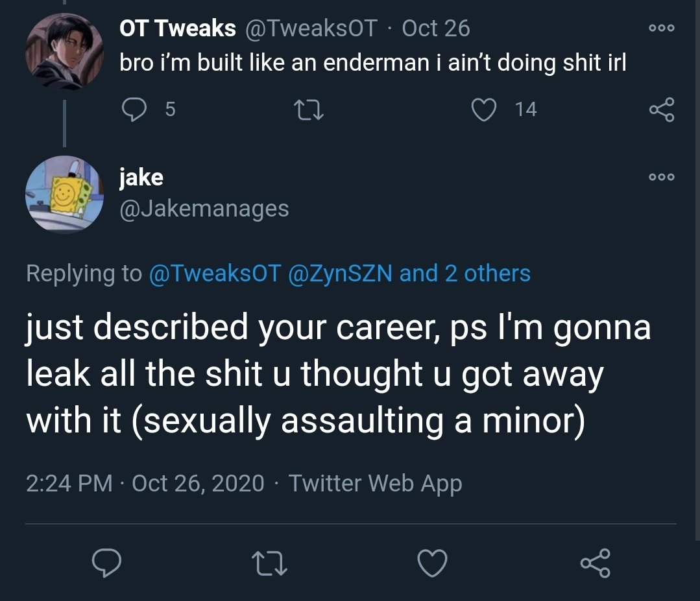
Task: Click the Twitter Web App source label
Action: click(375, 484)
